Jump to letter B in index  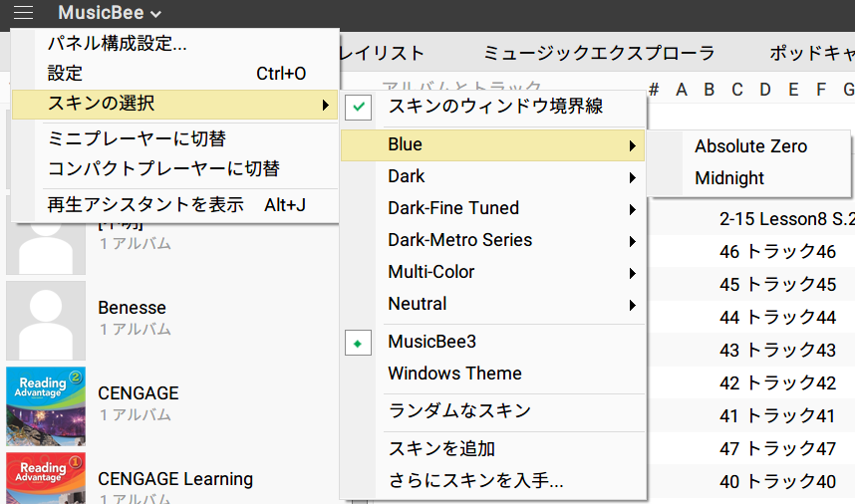[x=709, y=90]
